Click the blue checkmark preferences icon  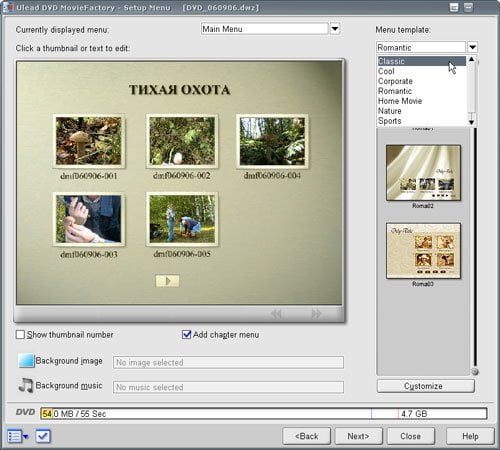43,436
